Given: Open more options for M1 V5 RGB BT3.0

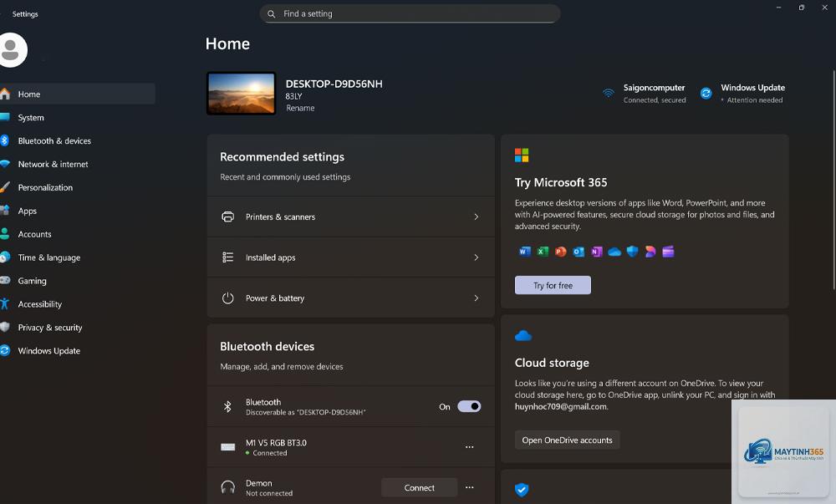Looking at the screenshot, I should (x=469, y=447).
